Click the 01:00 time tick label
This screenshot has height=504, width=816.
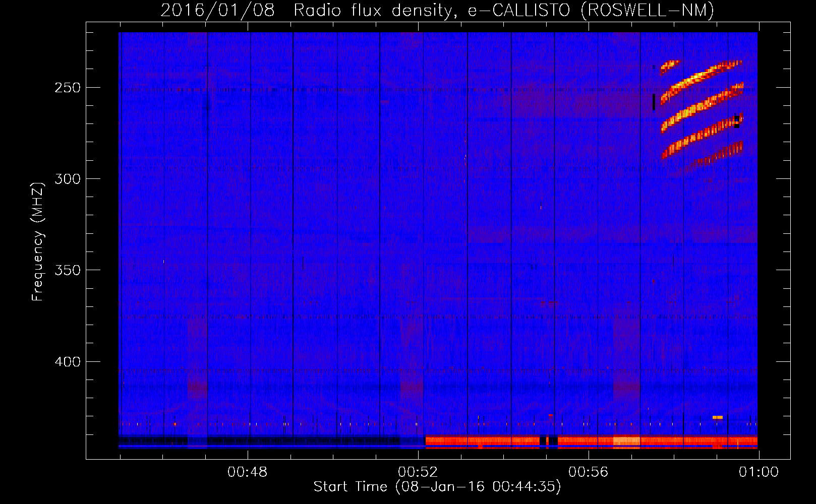pyautogui.click(x=759, y=472)
